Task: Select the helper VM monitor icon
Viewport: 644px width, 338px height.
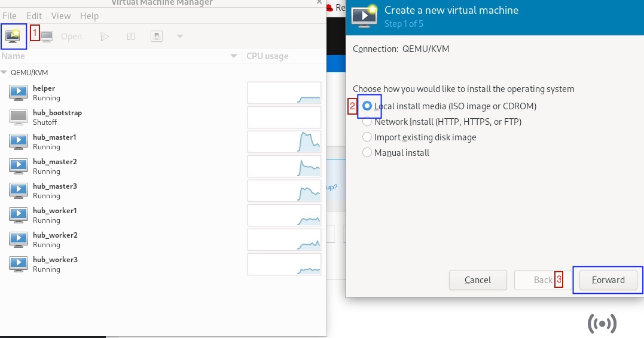Action: click(19, 93)
